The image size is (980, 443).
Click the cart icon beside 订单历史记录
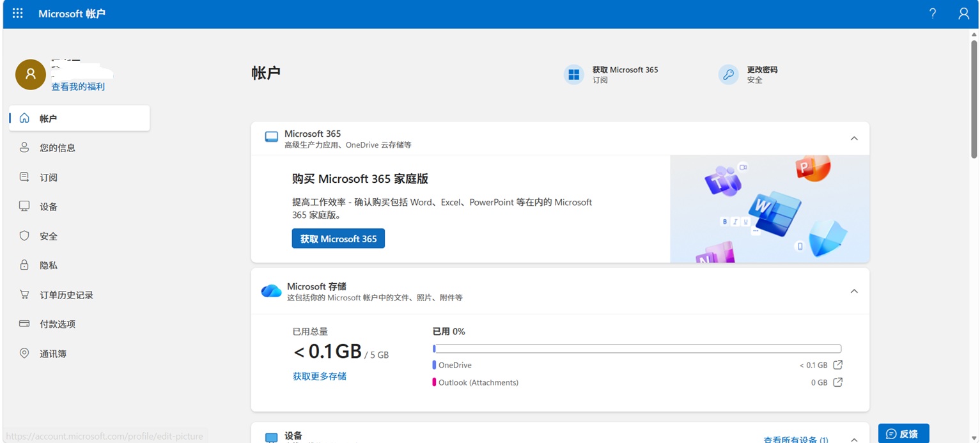[x=24, y=295]
